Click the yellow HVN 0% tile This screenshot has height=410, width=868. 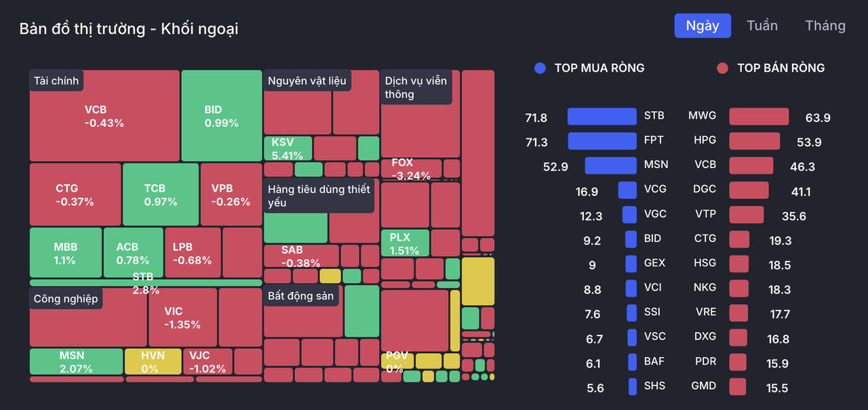pyautogui.click(x=153, y=362)
